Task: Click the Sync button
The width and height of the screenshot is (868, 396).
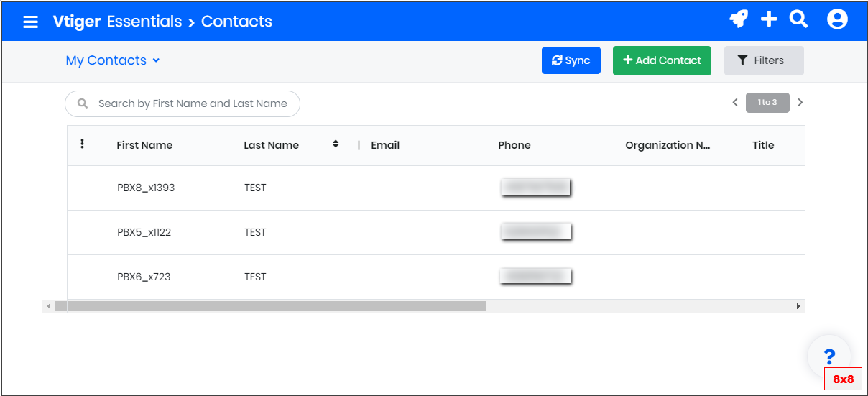Action: 571,60
